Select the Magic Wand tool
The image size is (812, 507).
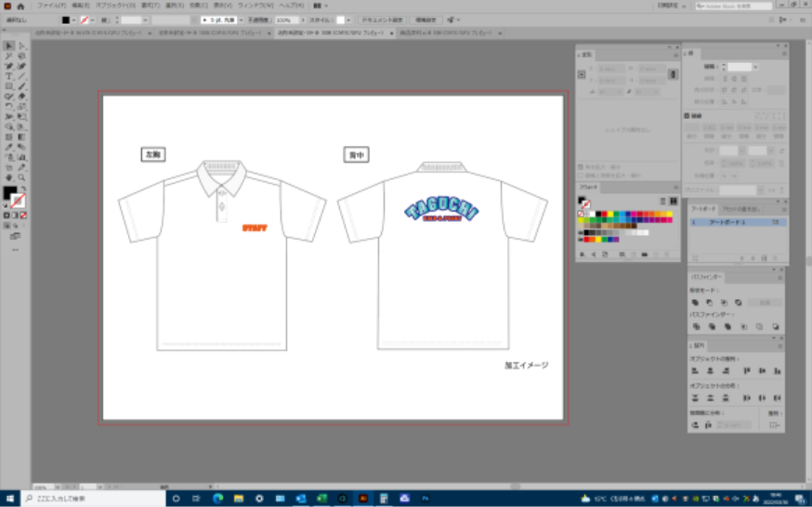click(x=8, y=56)
